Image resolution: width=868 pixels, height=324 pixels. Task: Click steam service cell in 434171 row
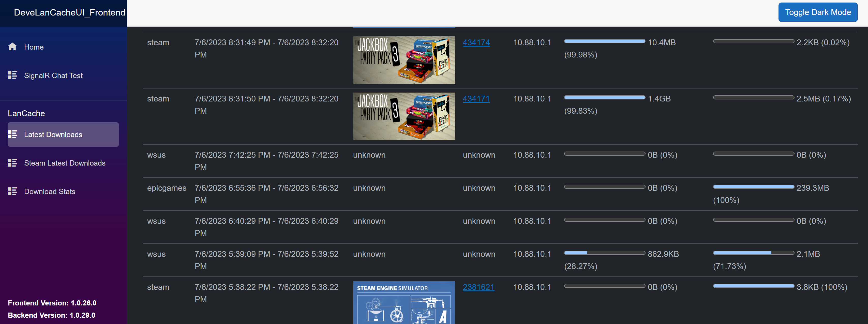click(x=158, y=99)
